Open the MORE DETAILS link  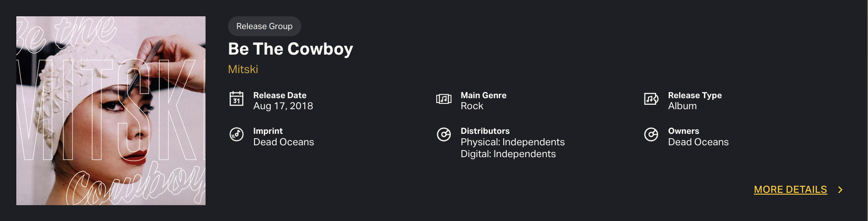coord(790,190)
